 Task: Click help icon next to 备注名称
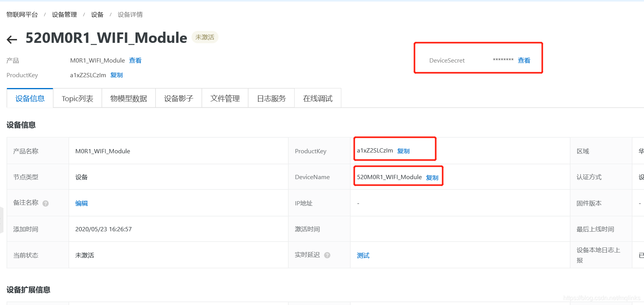(46, 203)
